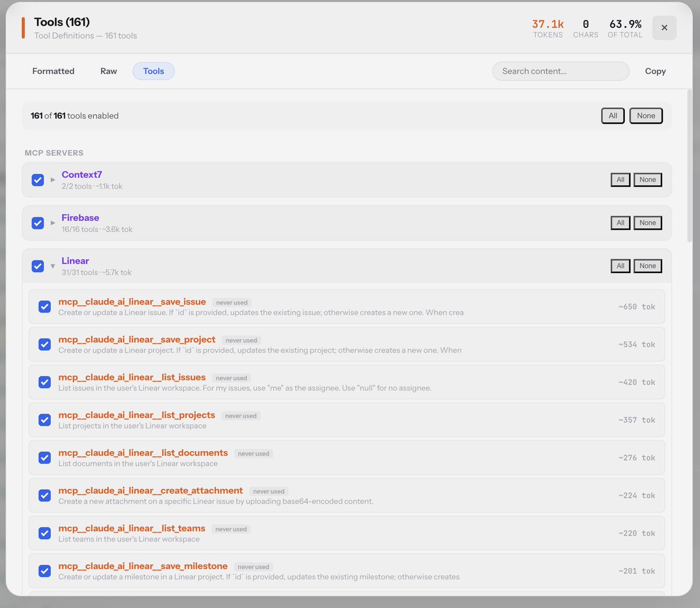Uncheck the linear__list_documents tool
The width and height of the screenshot is (700, 608).
[x=44, y=458]
